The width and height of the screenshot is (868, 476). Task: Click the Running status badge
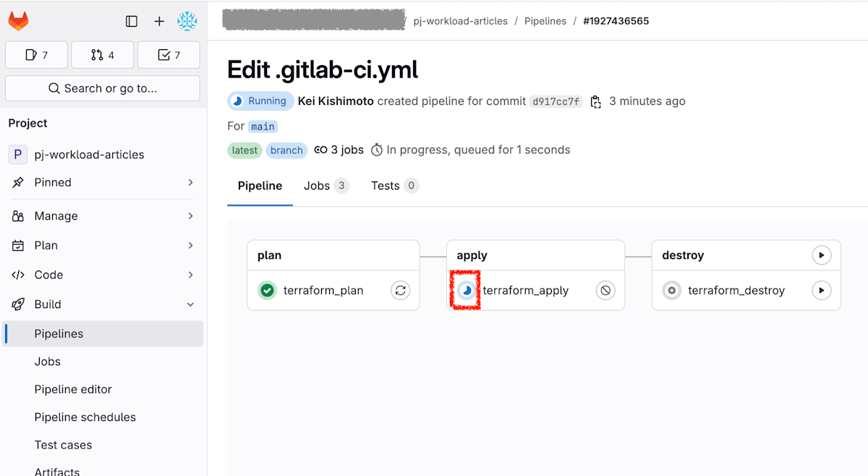[260, 101]
